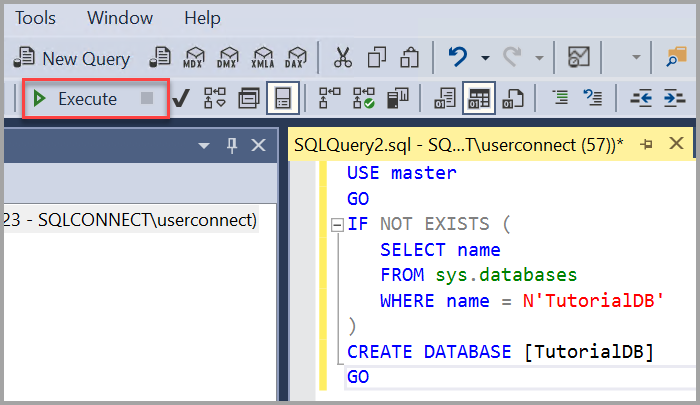The image size is (700, 405).
Task: Expand the Undo history dropdown arrow
Action: (x=485, y=58)
